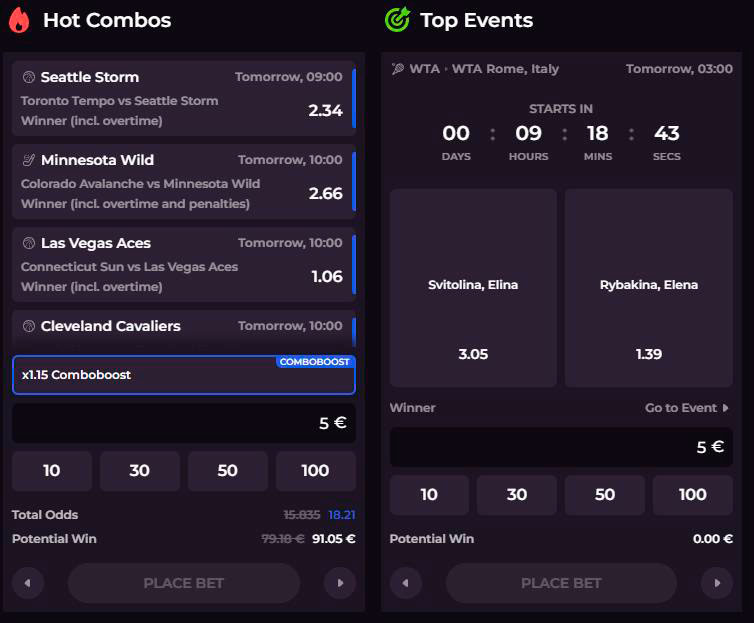Click the boosted total odds 18.21

point(342,515)
